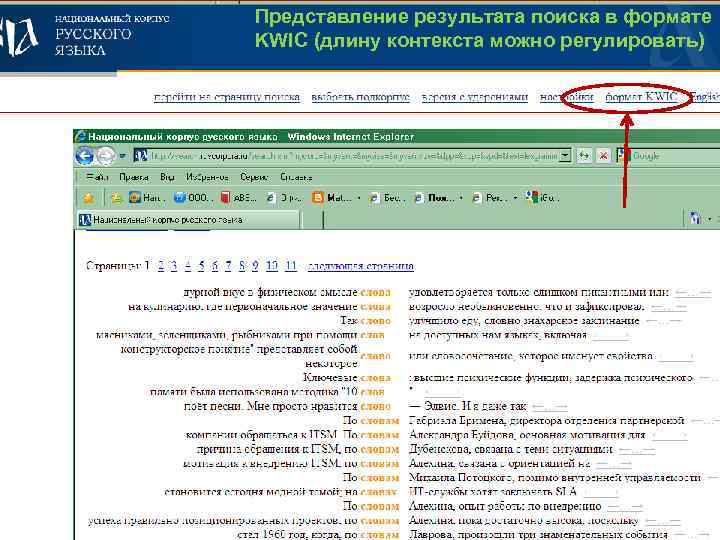Click the red stop loading icon

(x=603, y=156)
